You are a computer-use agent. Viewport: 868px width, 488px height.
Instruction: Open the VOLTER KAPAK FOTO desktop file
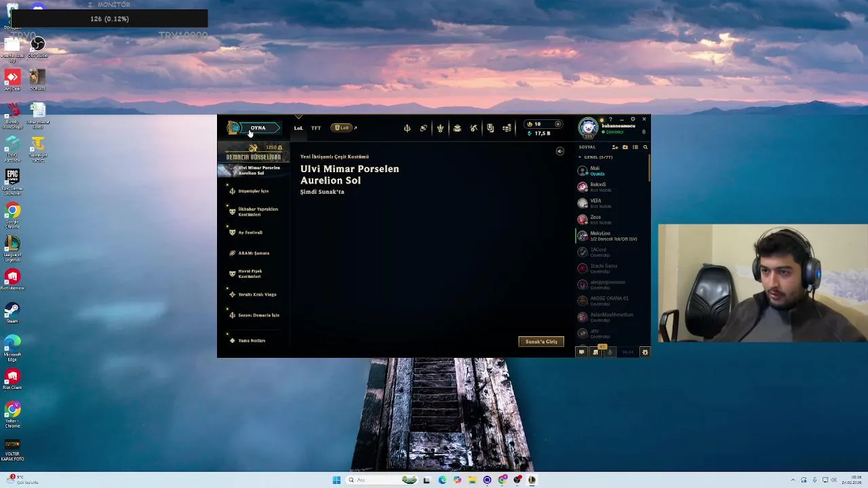pyautogui.click(x=12, y=450)
